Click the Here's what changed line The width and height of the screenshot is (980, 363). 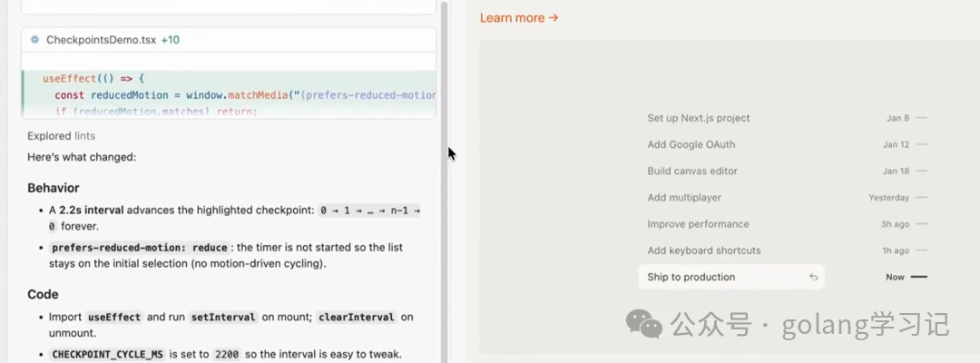coord(82,157)
